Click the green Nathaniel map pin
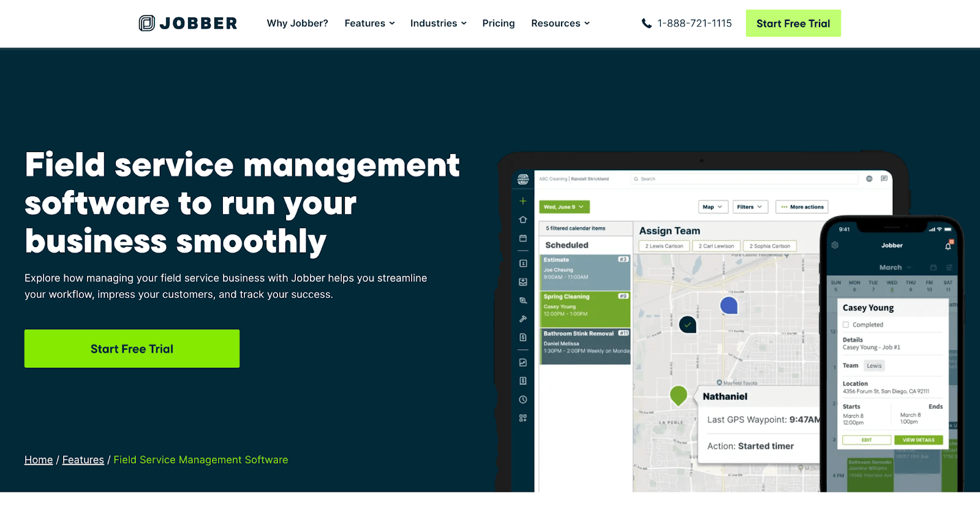This screenshot has width=980, height=529. tap(679, 396)
